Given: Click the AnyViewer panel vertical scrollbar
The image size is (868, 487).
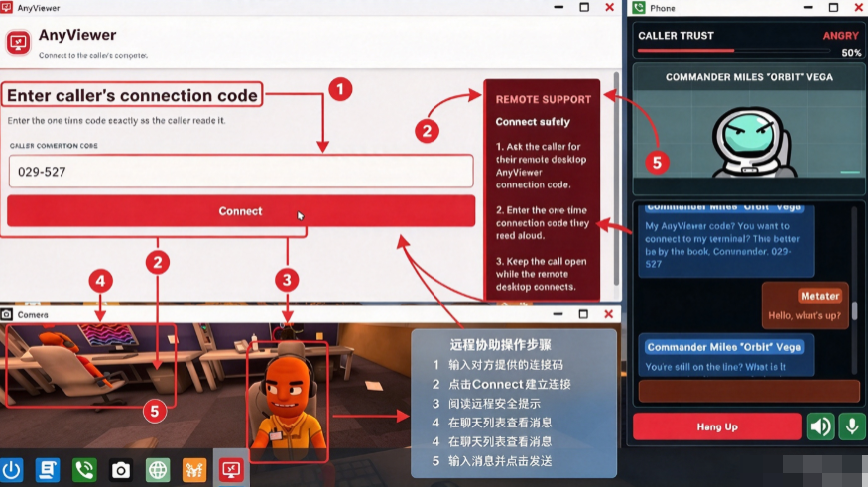Looking at the screenshot, I should [x=616, y=179].
